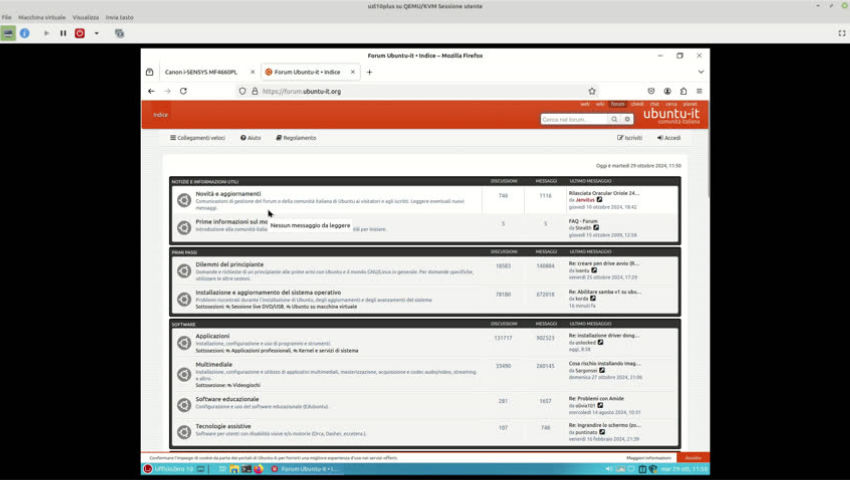Image resolution: width=850 pixels, height=480 pixels.
Task: Open the Firefox hamburger application menu
Action: [699, 91]
